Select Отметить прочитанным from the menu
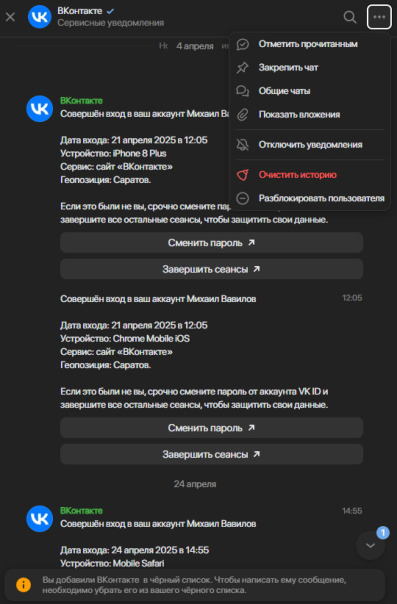The image size is (397, 604). point(310,44)
